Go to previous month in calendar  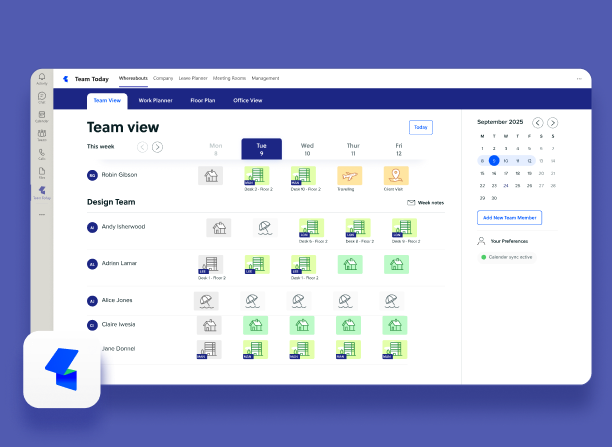[538, 123]
